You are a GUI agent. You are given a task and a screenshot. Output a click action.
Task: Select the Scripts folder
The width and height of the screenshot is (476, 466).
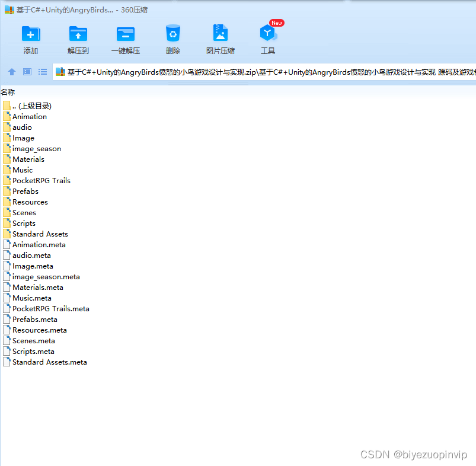pos(19,224)
